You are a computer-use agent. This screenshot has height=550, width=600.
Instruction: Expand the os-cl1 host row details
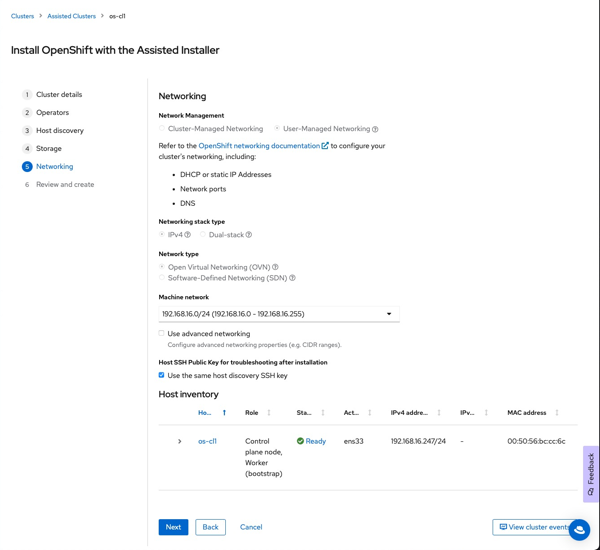point(179,441)
